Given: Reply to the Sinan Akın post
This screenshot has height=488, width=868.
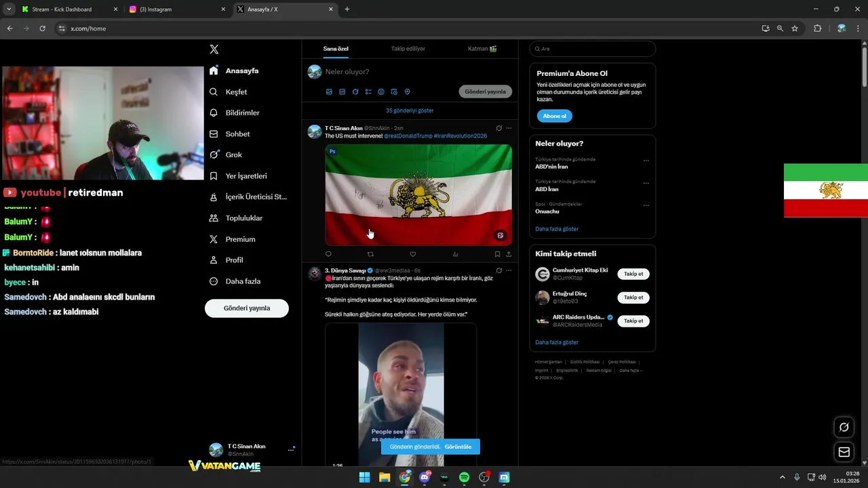Looking at the screenshot, I should coord(329,254).
